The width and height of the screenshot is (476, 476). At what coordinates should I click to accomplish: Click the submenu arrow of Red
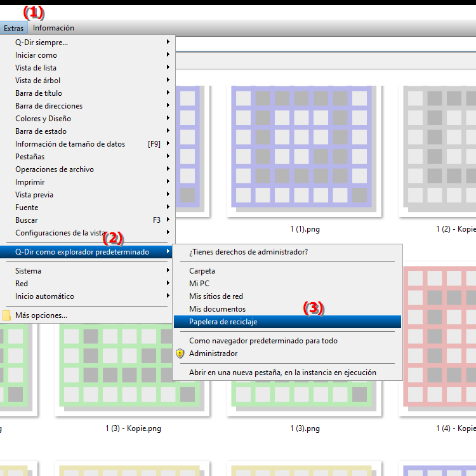(168, 283)
